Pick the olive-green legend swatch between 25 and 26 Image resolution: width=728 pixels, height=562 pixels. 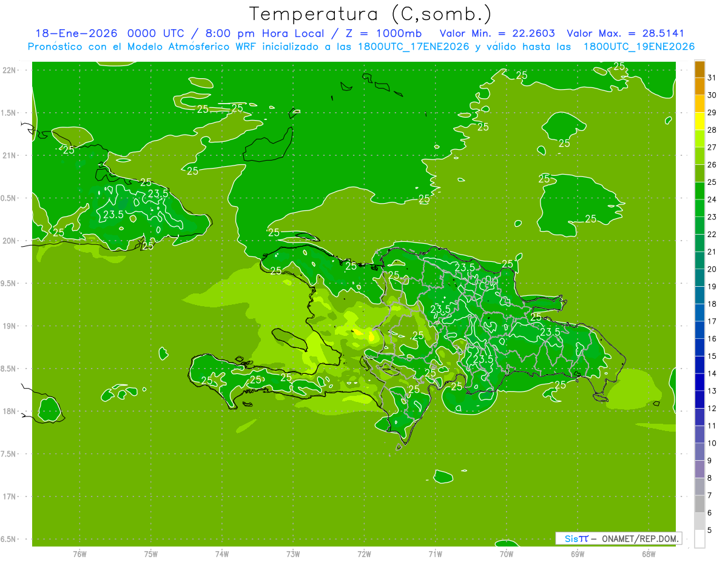tap(700, 174)
